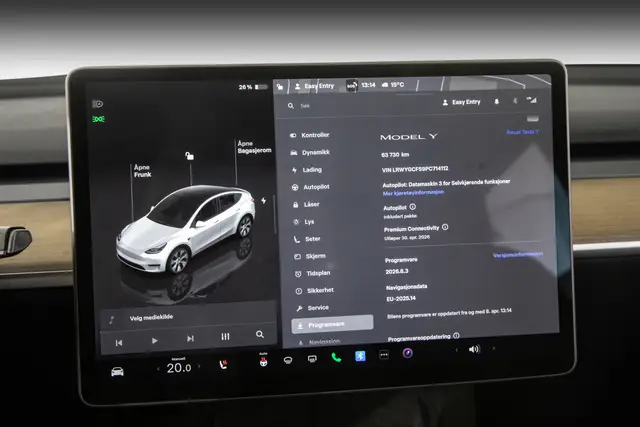Tap the Mer kjøretøyinformasjon link
This screenshot has width=640, height=427.
click(413, 193)
